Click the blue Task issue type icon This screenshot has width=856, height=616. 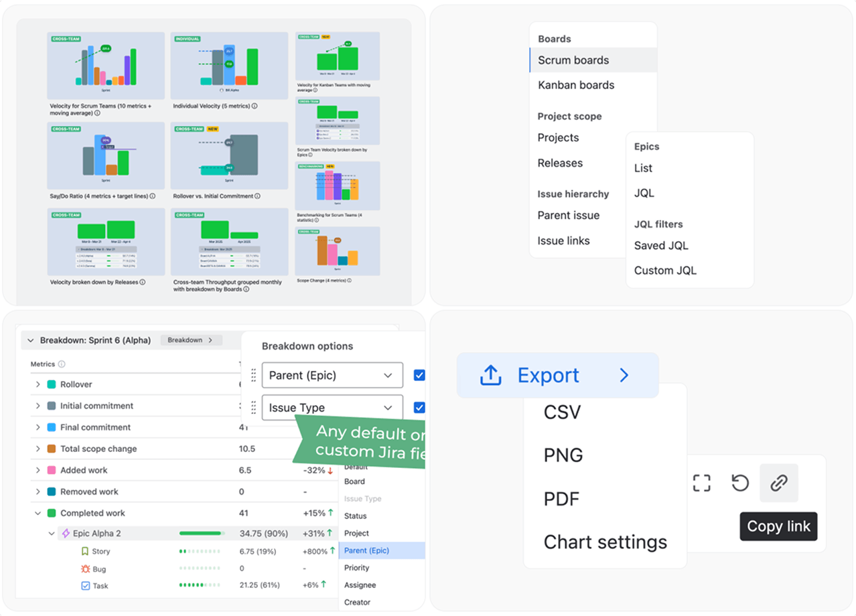point(85,586)
